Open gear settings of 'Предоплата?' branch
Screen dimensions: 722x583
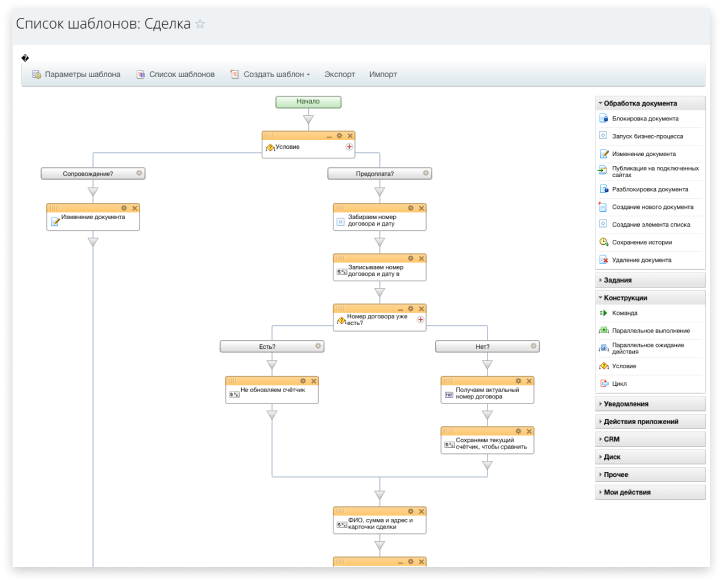tap(427, 173)
